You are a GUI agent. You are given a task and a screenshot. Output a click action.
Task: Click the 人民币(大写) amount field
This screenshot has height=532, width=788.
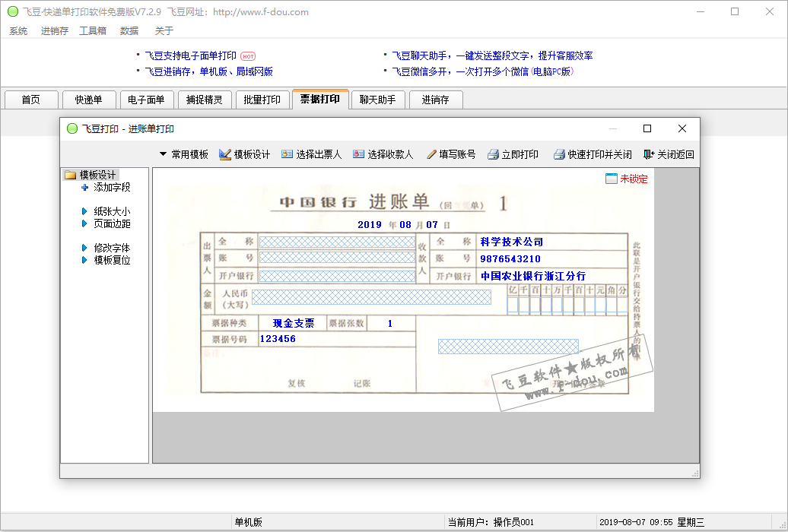pyautogui.click(x=371, y=297)
